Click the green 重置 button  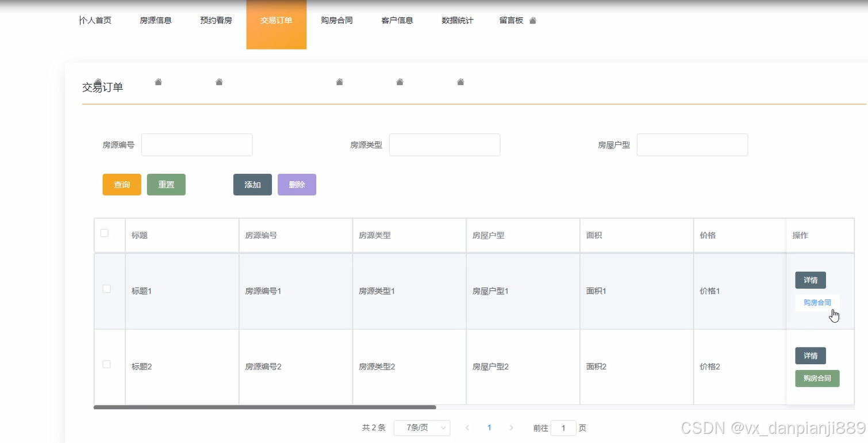click(x=166, y=185)
